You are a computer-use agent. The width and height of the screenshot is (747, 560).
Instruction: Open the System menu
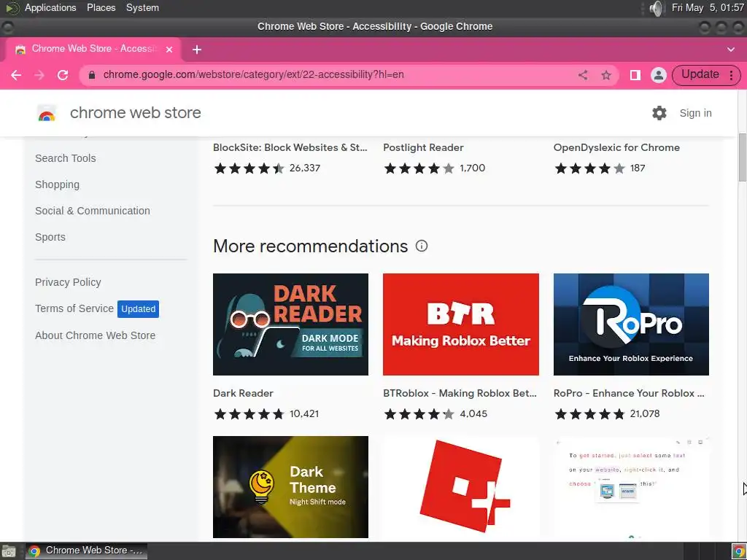pyautogui.click(x=142, y=7)
